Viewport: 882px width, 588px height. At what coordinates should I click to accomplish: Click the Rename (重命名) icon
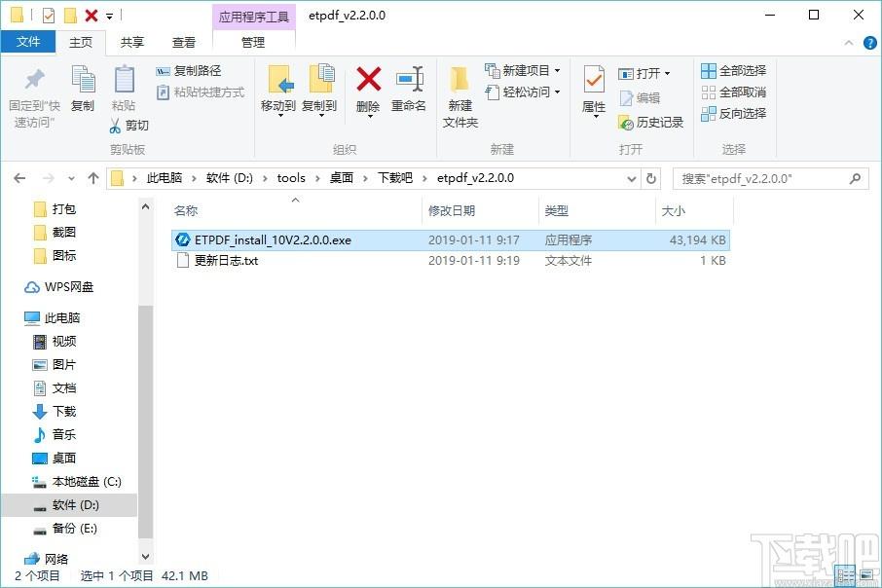(x=409, y=79)
